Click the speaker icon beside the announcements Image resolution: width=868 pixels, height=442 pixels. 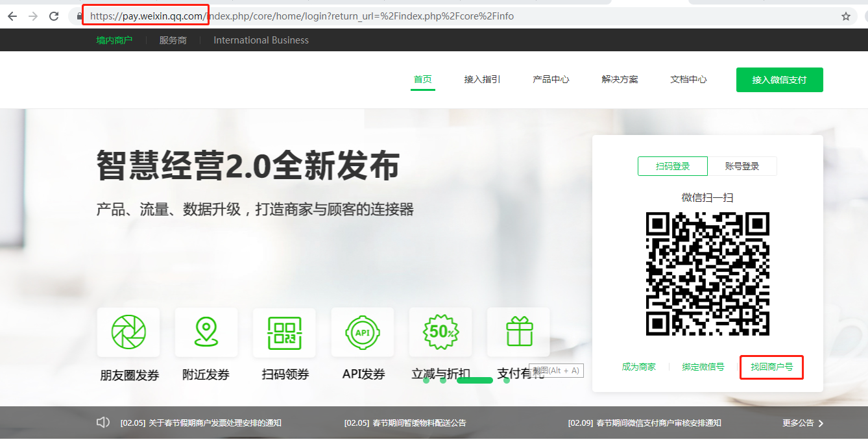(103, 423)
